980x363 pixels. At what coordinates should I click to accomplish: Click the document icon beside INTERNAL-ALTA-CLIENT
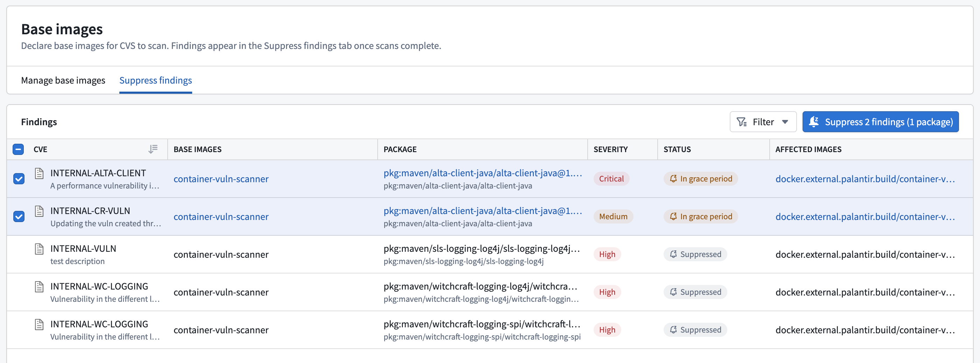[x=39, y=173]
